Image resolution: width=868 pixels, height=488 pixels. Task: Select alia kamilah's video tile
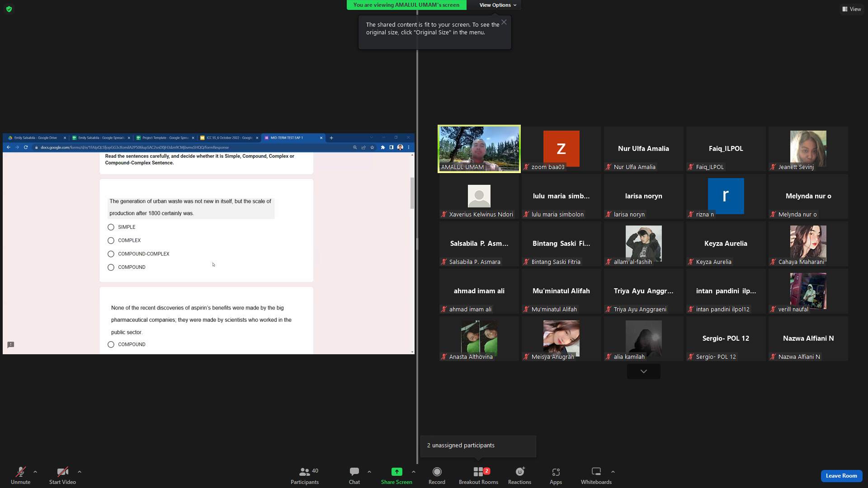point(644,339)
